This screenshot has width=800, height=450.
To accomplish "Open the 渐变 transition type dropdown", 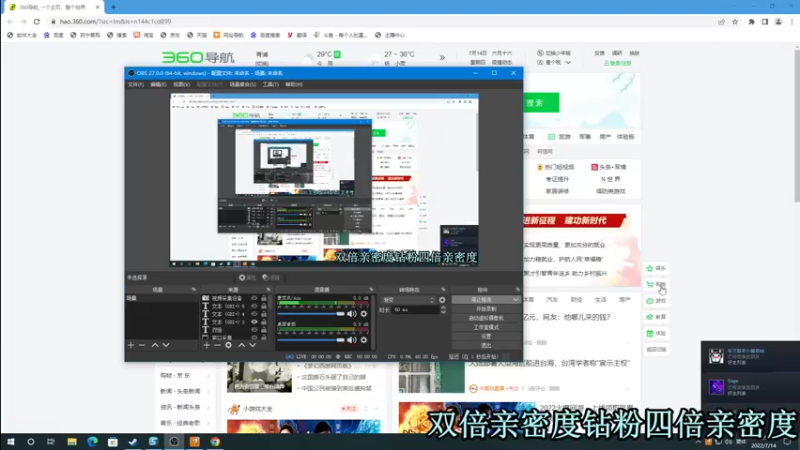I will tap(408, 300).
